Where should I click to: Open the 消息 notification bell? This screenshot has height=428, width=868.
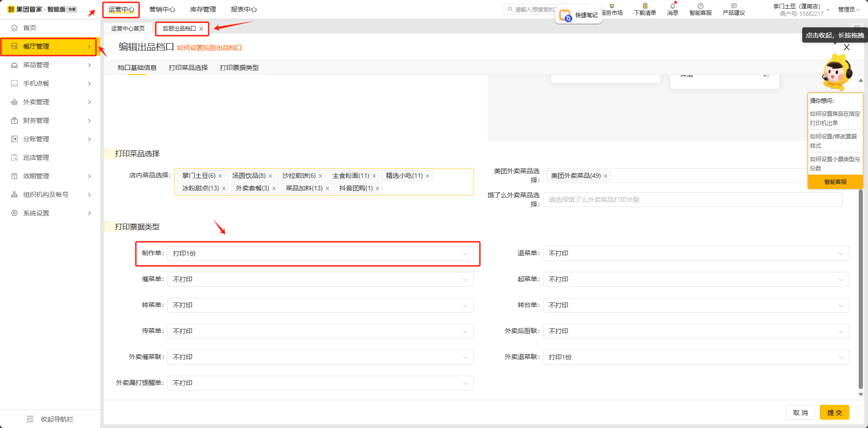[673, 6]
